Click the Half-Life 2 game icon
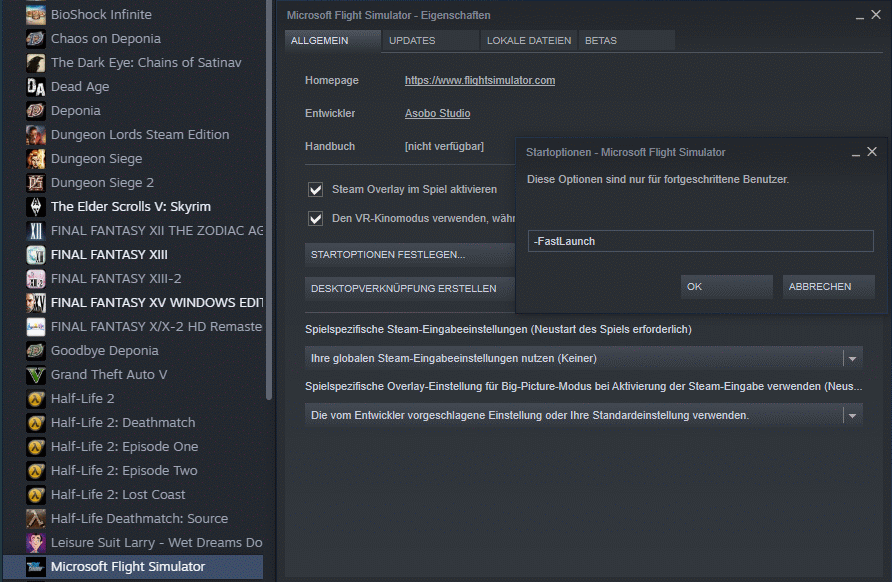The image size is (892, 582). (x=36, y=399)
